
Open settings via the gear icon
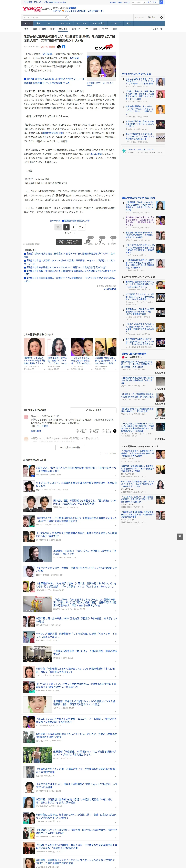click(x=161, y=18)
